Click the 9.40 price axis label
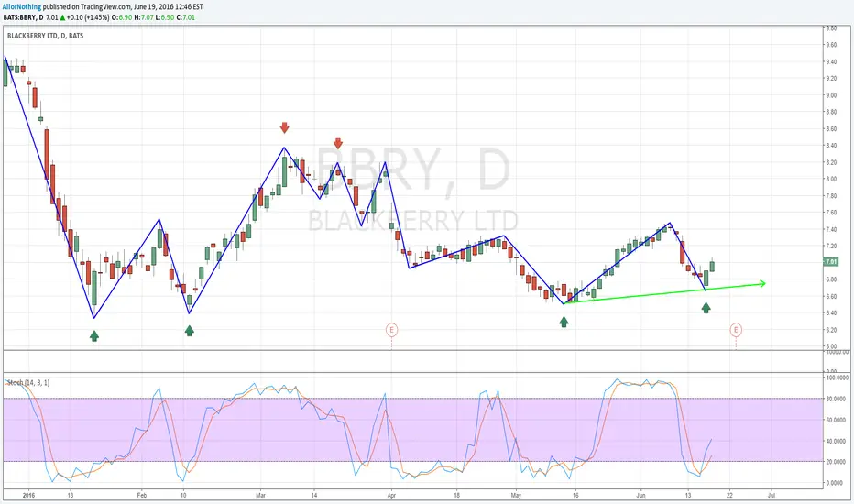The image size is (854, 504). point(831,62)
